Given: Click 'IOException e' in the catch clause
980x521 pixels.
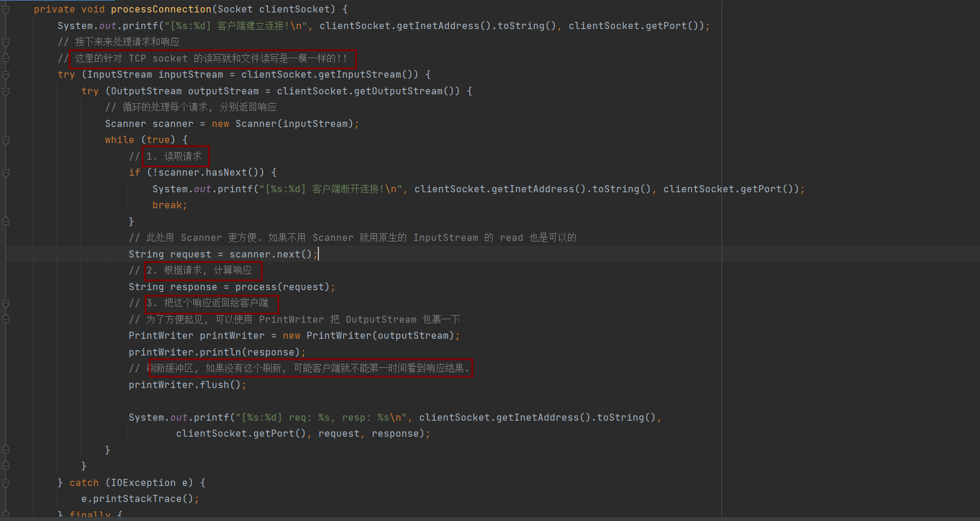Looking at the screenshot, I should (x=149, y=483).
